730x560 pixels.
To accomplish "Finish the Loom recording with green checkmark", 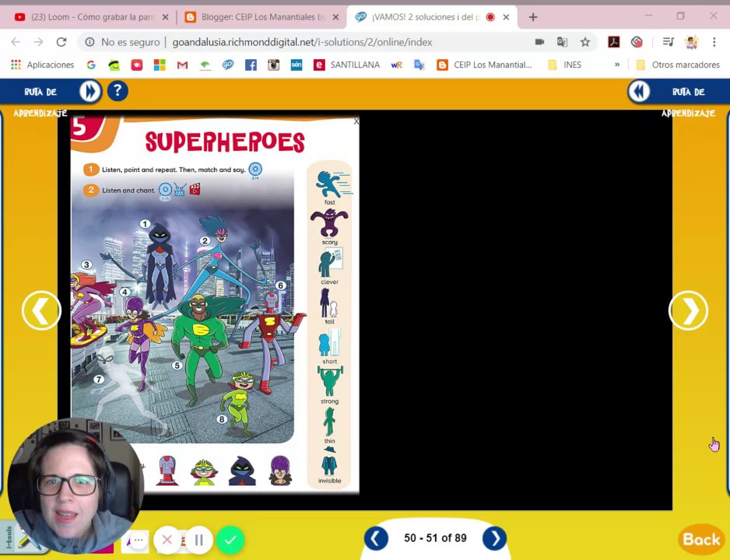I will tap(230, 540).
